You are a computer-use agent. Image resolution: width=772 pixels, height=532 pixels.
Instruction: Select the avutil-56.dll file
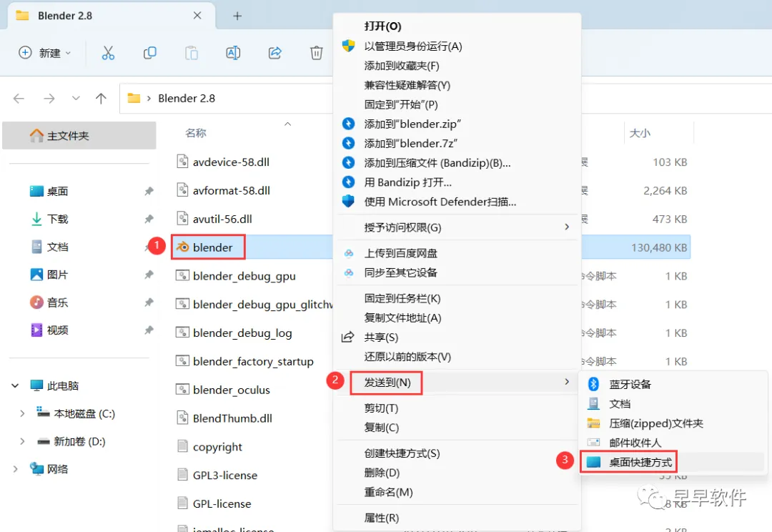222,220
